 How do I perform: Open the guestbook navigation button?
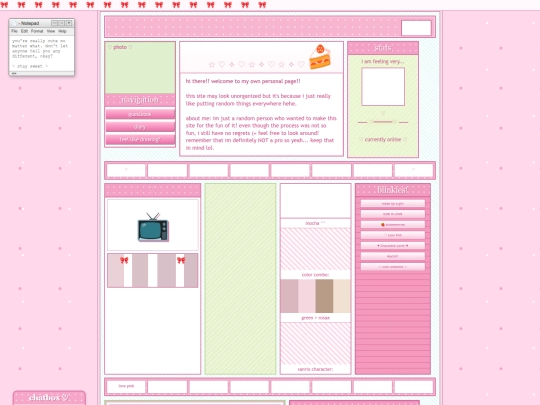(140, 114)
